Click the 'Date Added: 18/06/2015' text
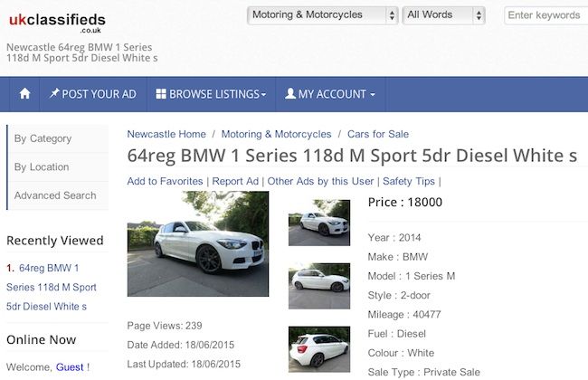Image resolution: width=588 pixels, height=380 pixels. pos(181,345)
